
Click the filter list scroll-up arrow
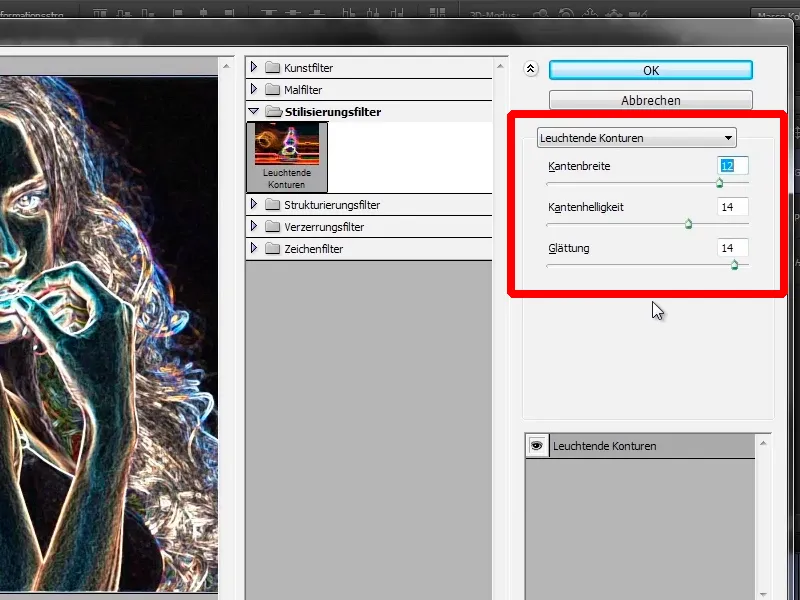500,66
